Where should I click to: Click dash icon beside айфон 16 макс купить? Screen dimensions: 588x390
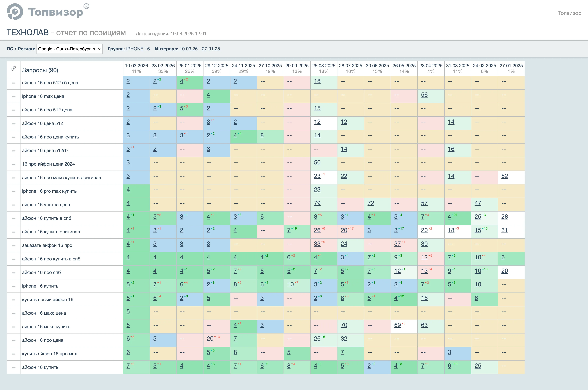point(14,327)
